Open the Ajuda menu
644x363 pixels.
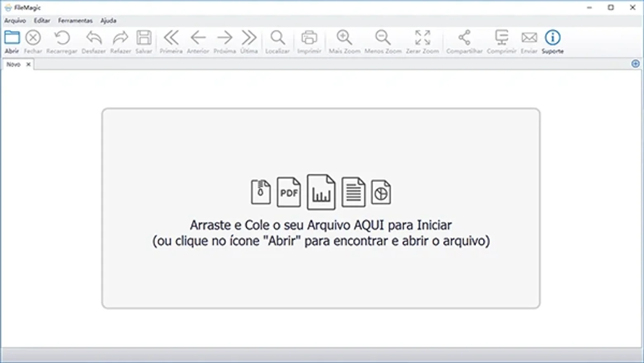108,20
